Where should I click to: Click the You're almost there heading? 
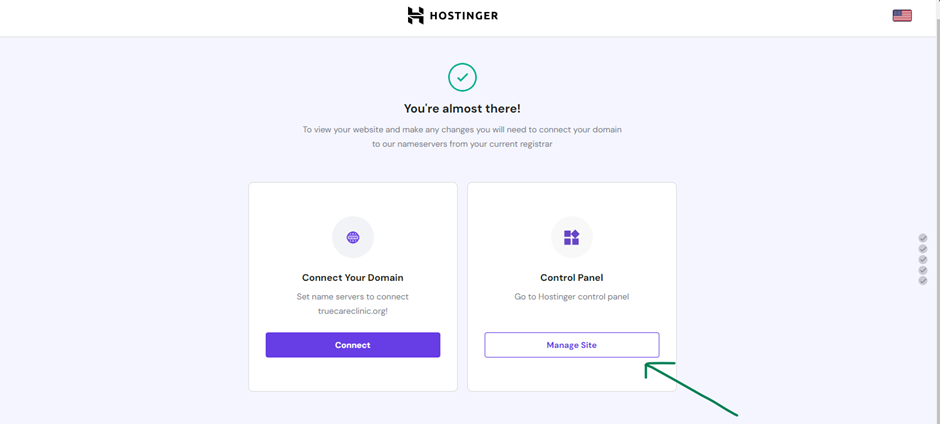click(462, 109)
